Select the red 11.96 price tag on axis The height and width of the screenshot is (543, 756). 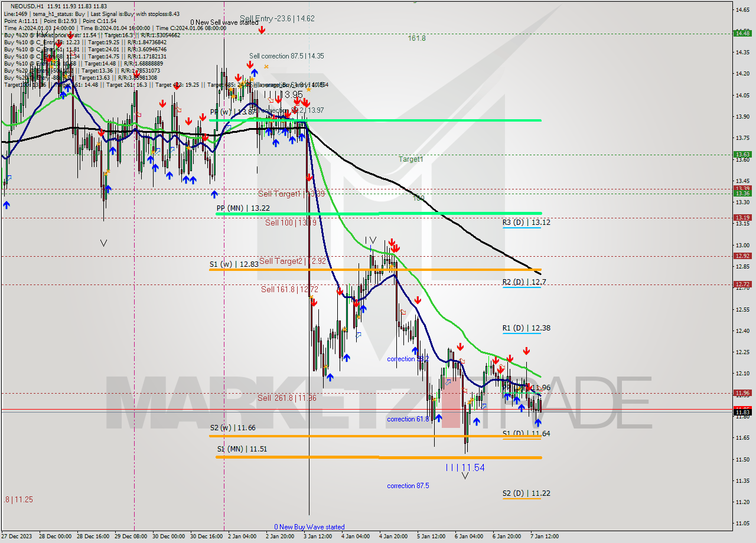pyautogui.click(x=742, y=392)
